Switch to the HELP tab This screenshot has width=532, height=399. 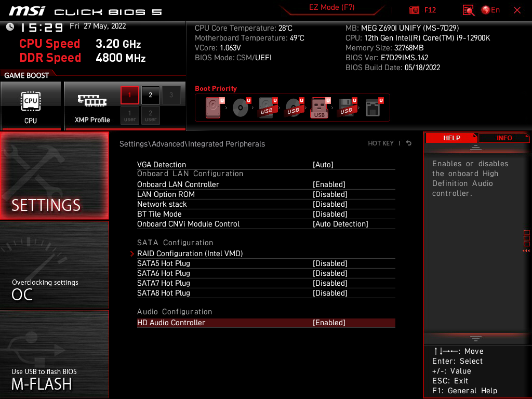451,138
